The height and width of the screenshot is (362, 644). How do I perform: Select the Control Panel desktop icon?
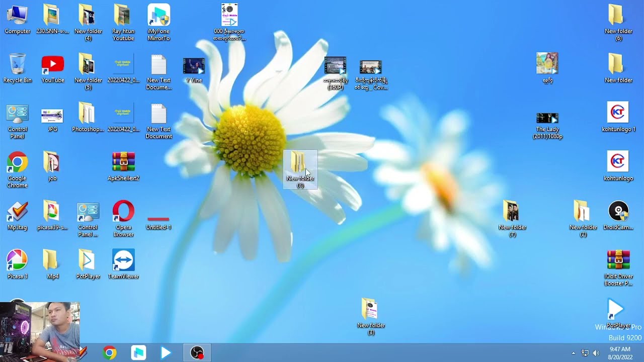click(x=18, y=121)
